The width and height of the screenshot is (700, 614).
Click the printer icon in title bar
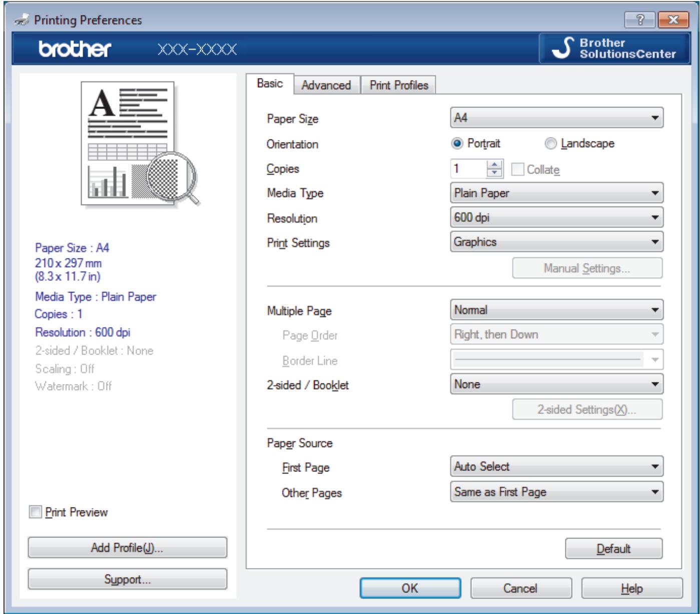click(x=22, y=20)
